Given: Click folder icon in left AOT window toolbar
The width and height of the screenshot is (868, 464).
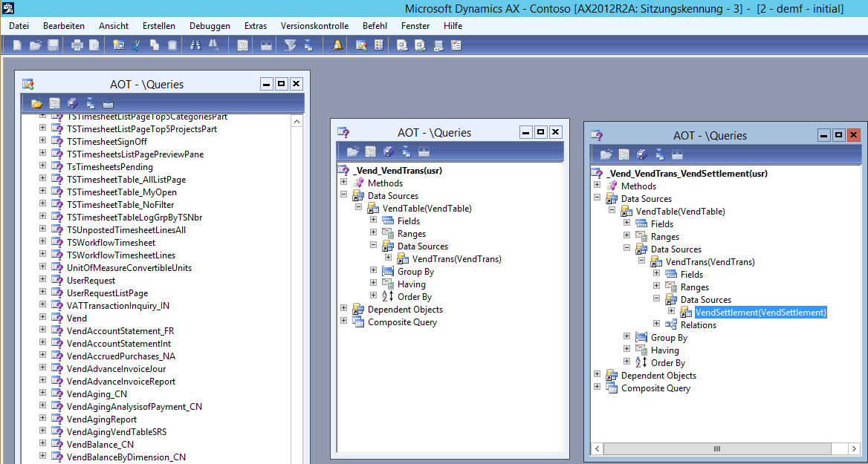Looking at the screenshot, I should [36, 103].
